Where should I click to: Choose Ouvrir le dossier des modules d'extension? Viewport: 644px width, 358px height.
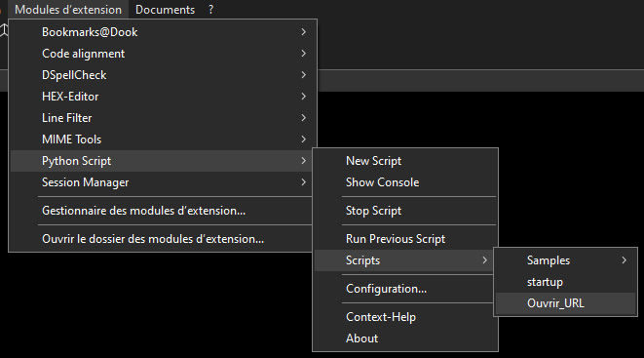163,239
